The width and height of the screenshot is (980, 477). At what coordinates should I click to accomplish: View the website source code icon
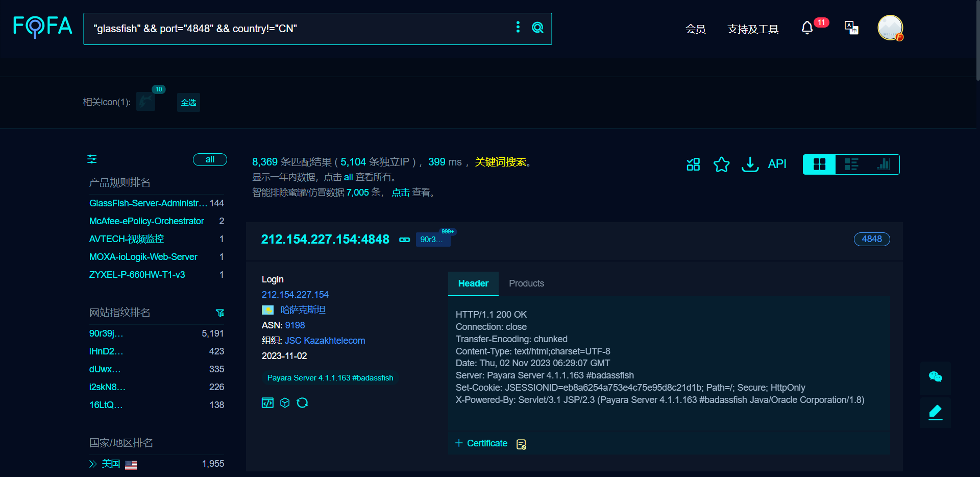(x=267, y=403)
